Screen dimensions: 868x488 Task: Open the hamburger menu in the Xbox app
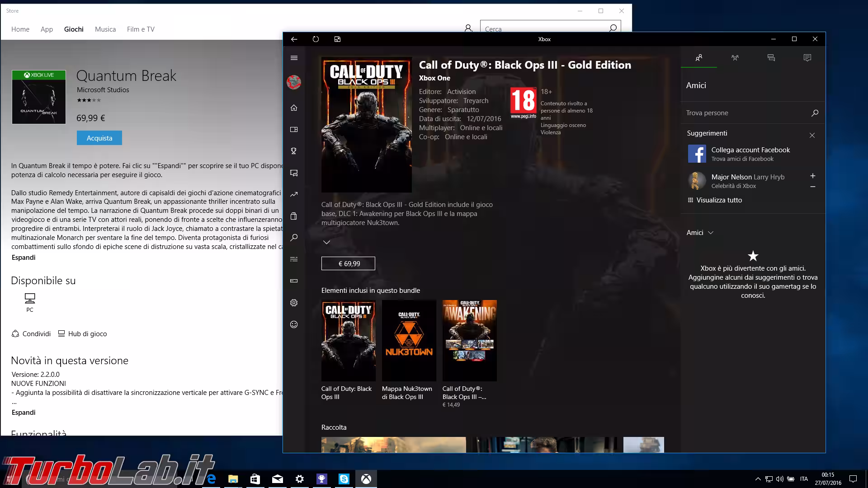(x=294, y=58)
